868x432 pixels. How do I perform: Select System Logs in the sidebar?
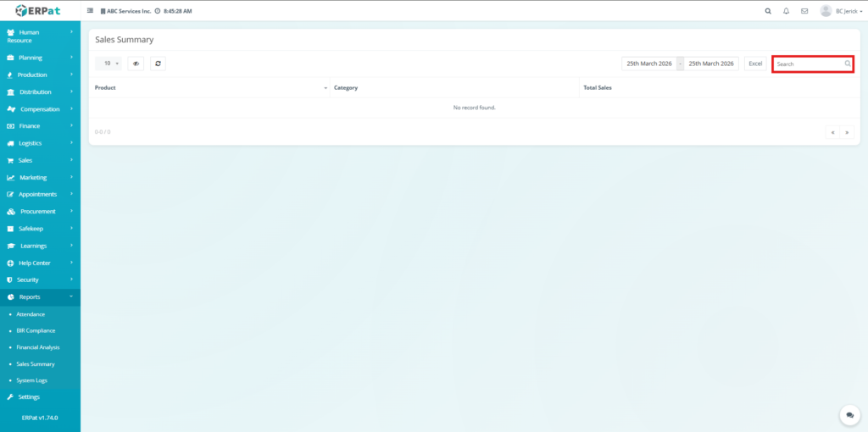tap(31, 380)
